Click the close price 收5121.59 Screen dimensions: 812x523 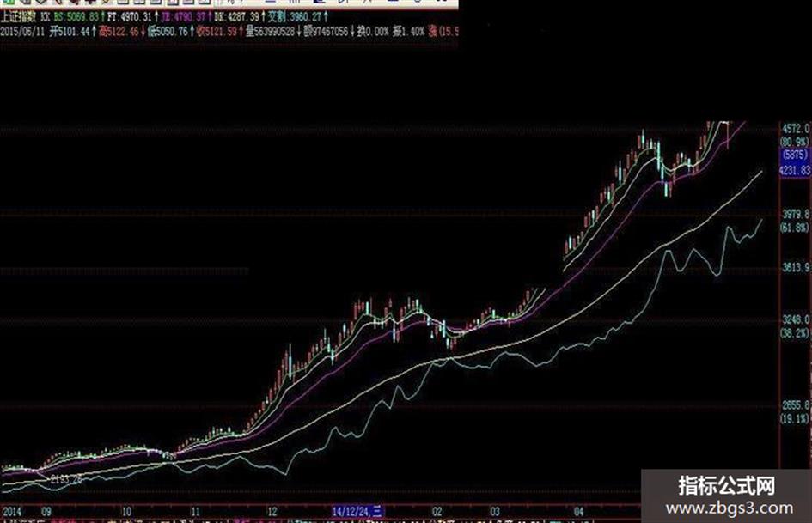pos(217,32)
